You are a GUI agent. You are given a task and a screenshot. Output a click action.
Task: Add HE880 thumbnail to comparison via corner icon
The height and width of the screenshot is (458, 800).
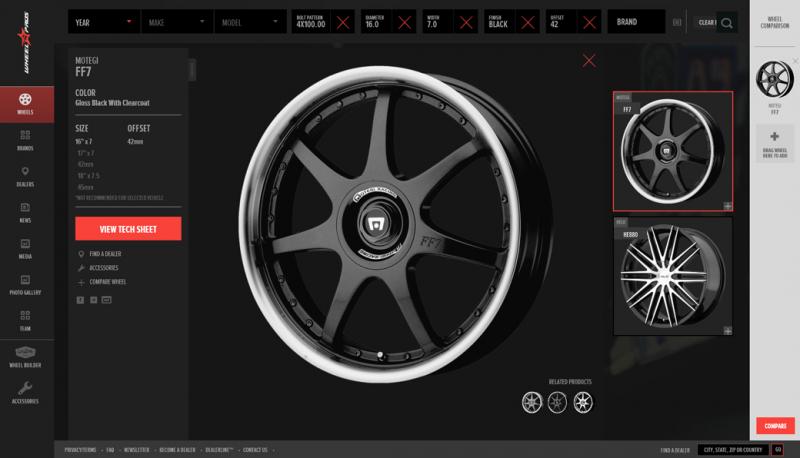728,330
